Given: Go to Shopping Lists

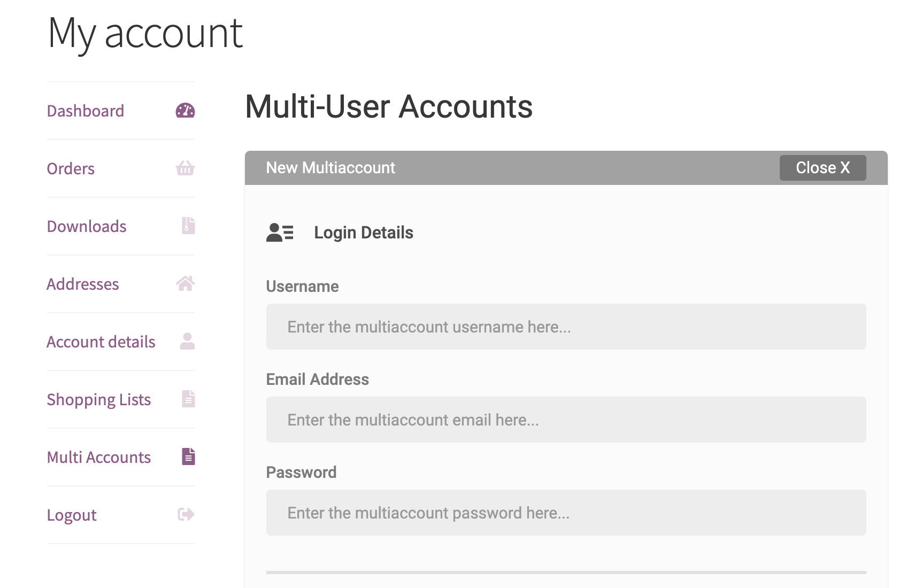Looking at the screenshot, I should point(99,399).
